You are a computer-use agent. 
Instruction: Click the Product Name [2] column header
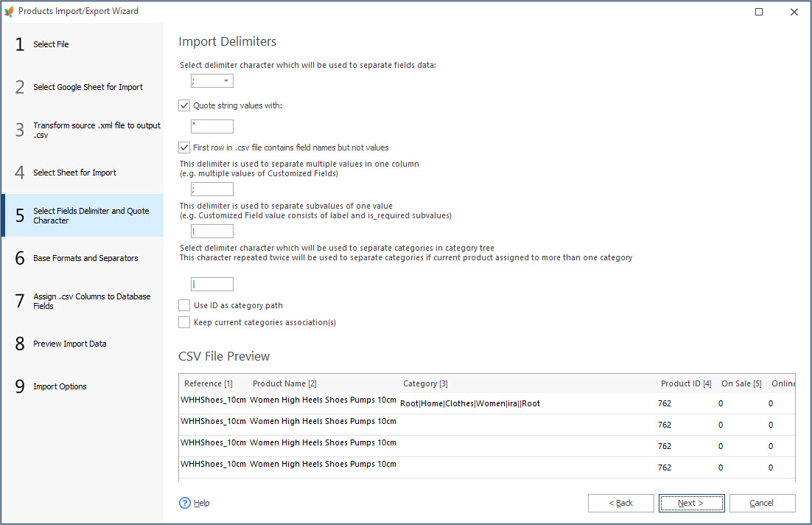(284, 383)
